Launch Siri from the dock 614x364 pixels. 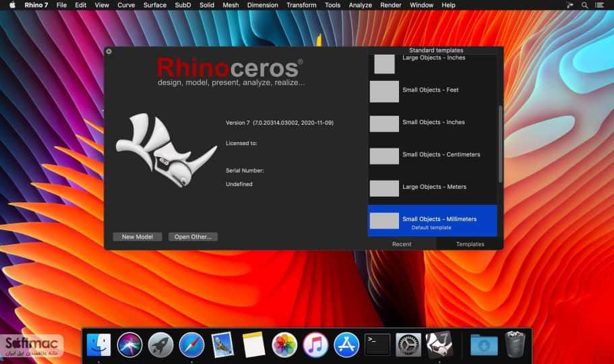(x=129, y=345)
